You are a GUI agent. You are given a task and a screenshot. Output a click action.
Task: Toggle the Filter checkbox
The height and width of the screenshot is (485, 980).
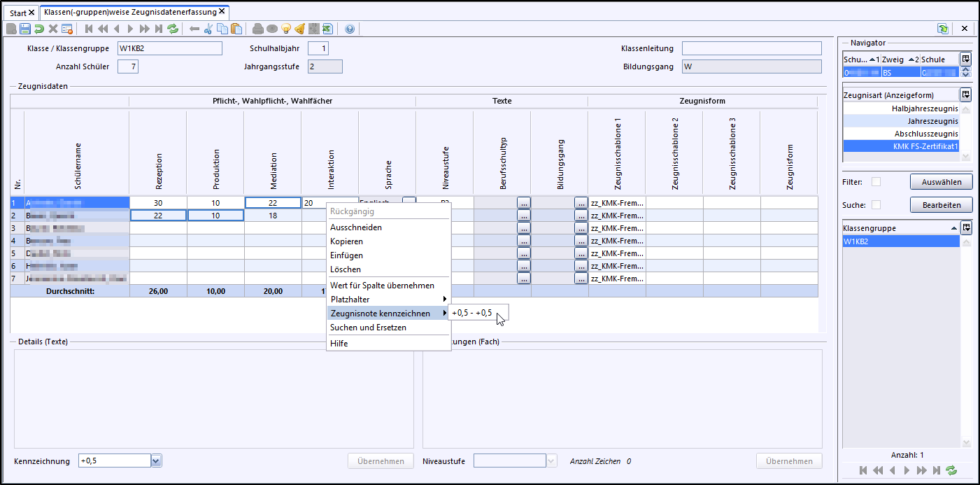876,182
